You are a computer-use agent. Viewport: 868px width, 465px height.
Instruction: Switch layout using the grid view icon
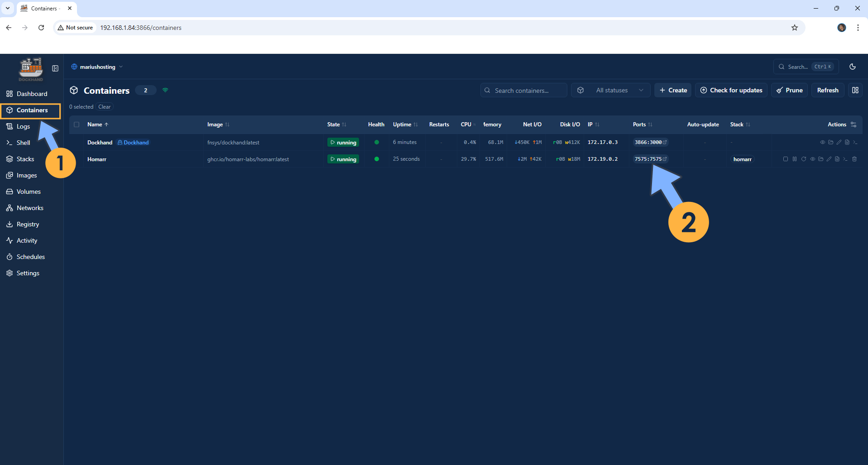tap(855, 90)
